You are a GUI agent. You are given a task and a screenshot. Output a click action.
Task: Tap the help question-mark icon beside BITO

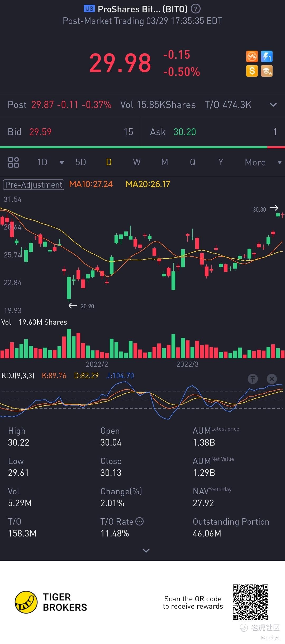pyautogui.click(x=196, y=9)
